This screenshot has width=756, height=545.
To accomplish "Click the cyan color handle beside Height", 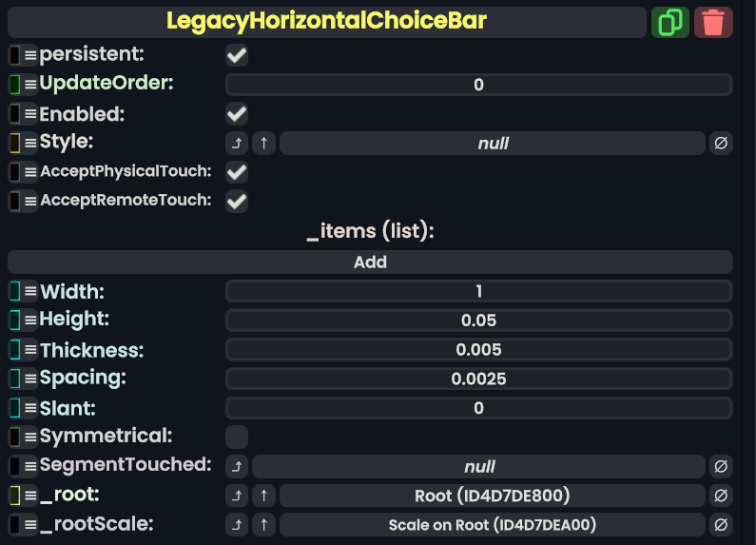I will click(x=14, y=321).
